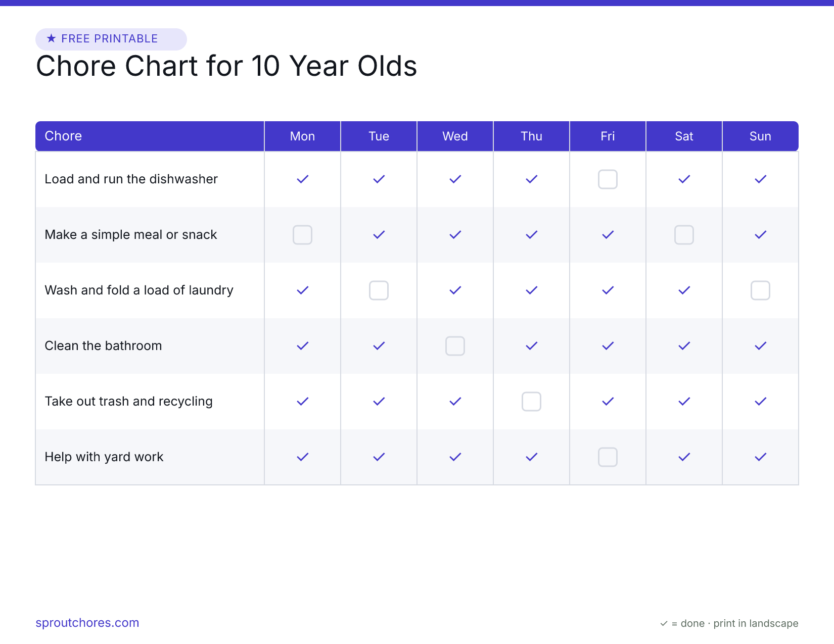Click the laundry checkmark for Thursday

coord(531,290)
